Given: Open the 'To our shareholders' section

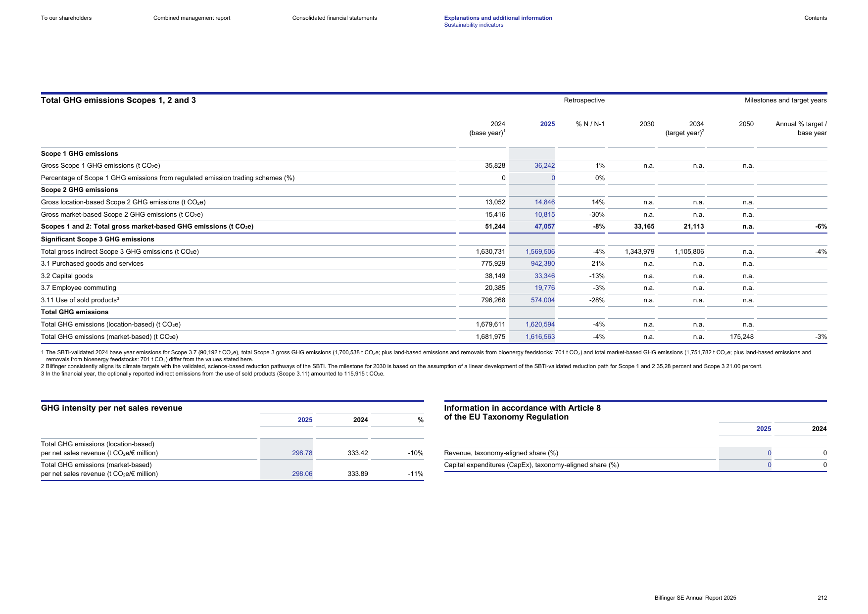Looking at the screenshot, I should coord(66,18).
